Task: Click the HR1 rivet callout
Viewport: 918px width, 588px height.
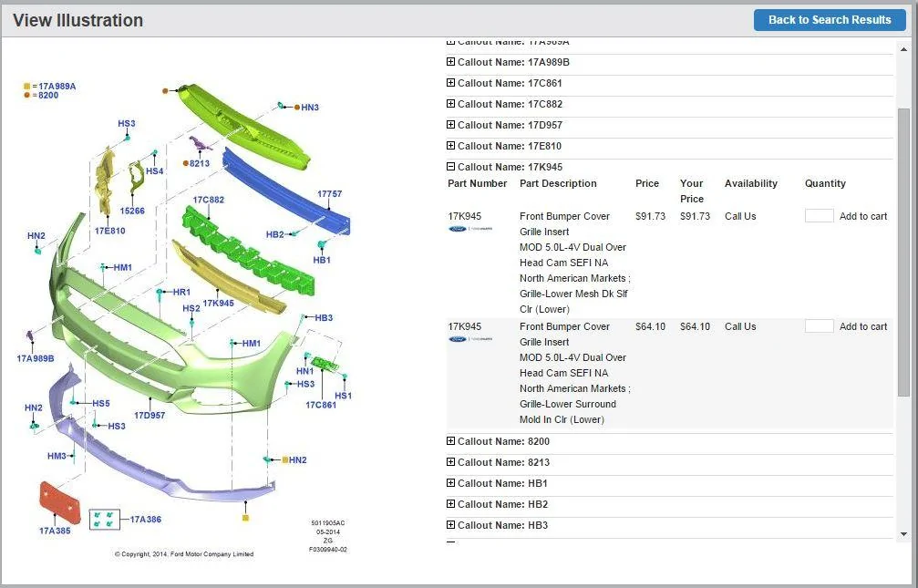Action: point(181,292)
